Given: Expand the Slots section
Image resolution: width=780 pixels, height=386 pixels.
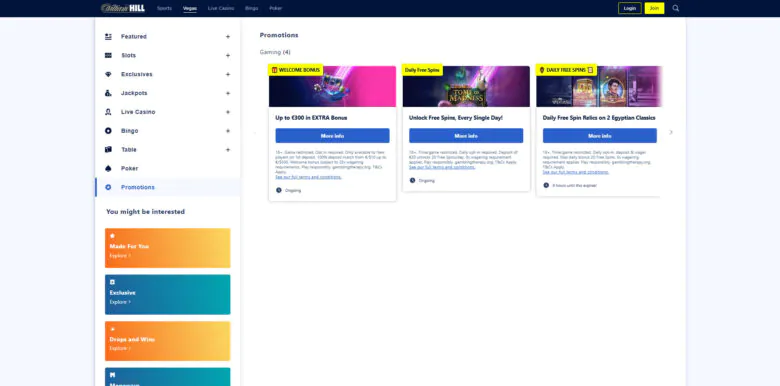Looking at the screenshot, I should [x=228, y=55].
